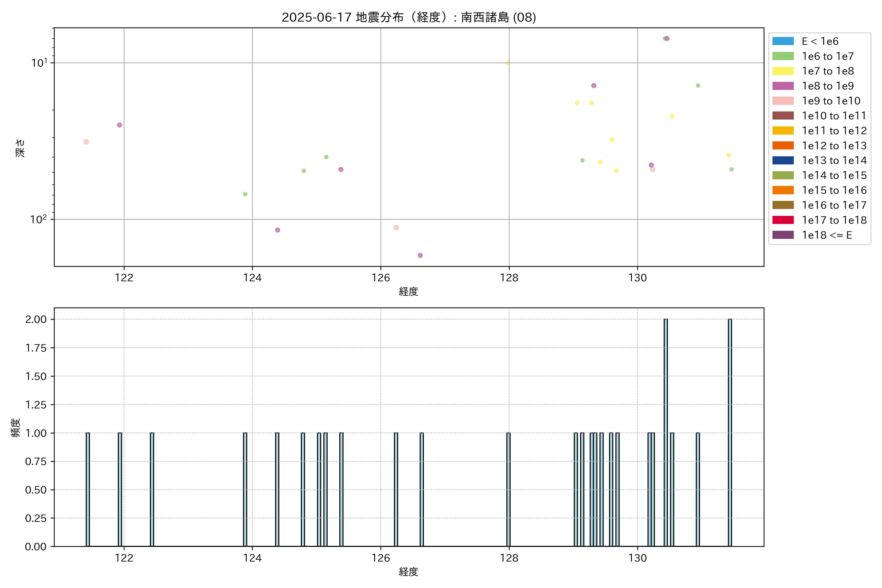882x588 pixels.
Task: Click the chart title 地震分布 text
Action: point(380,17)
